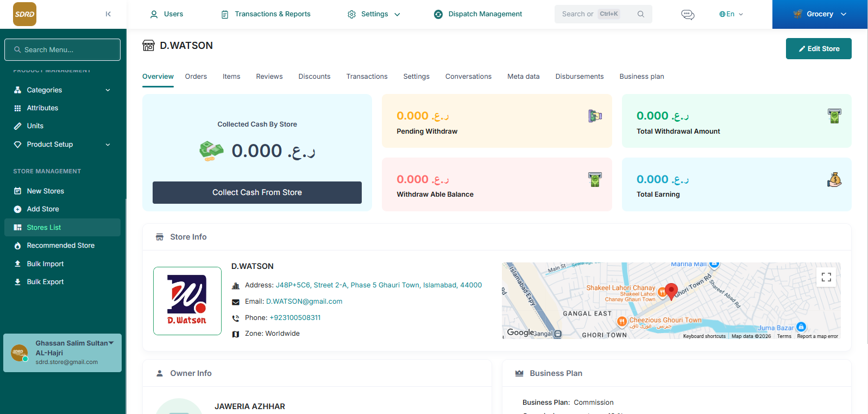Image resolution: width=868 pixels, height=414 pixels.
Task: Open the store address link
Action: (379, 285)
